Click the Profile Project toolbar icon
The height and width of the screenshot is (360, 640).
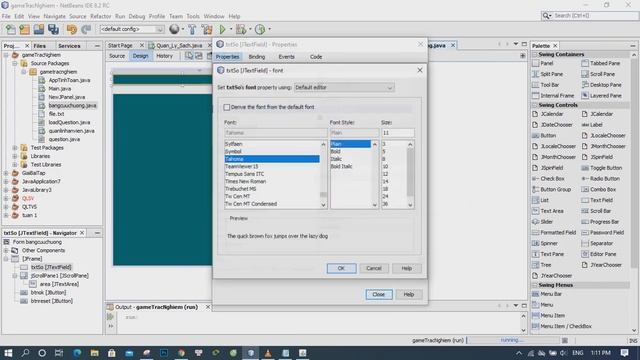(x=260, y=29)
